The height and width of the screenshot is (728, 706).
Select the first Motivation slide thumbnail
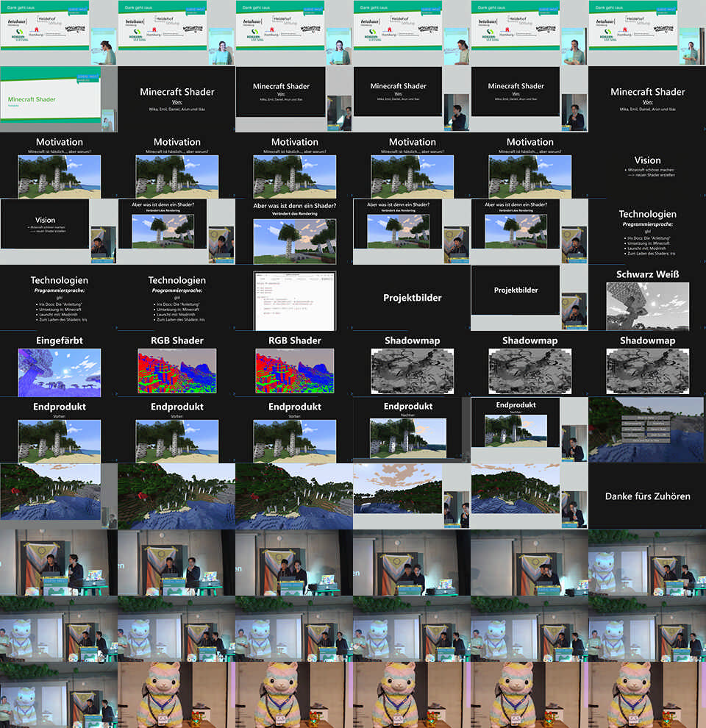[x=58, y=165]
